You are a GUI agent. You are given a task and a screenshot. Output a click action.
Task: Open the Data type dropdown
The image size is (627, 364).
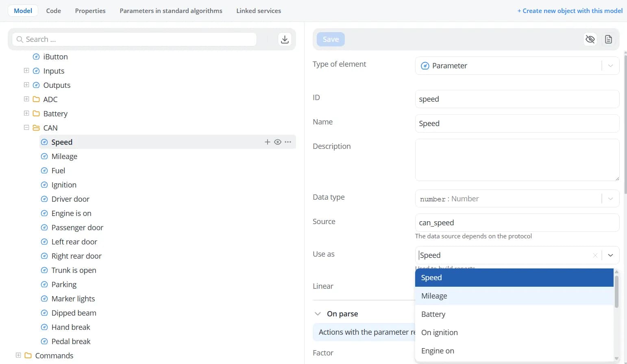click(610, 199)
